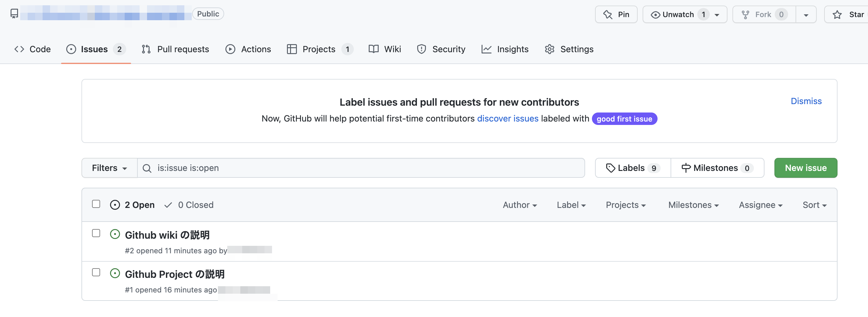
Task: Focus the is:issue is:open search field
Action: pyautogui.click(x=367, y=168)
